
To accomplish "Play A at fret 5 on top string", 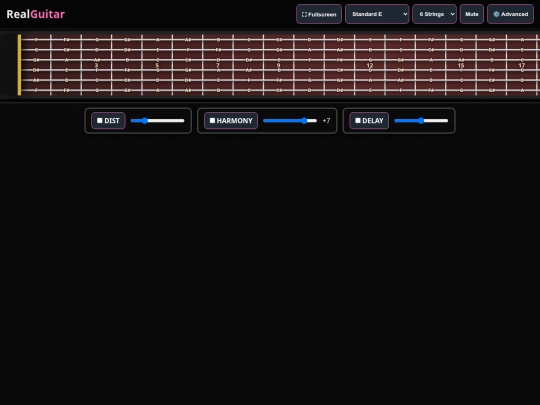I will 158,40.
